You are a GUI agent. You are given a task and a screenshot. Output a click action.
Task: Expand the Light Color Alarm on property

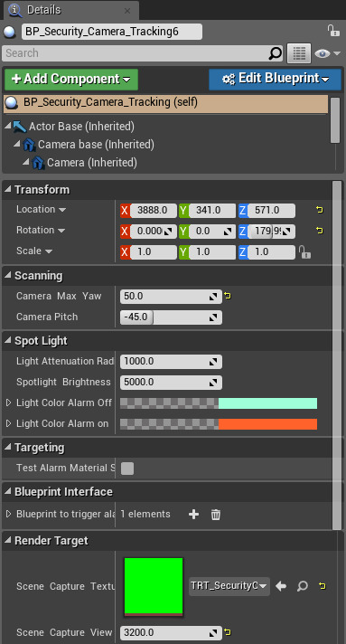click(9, 423)
